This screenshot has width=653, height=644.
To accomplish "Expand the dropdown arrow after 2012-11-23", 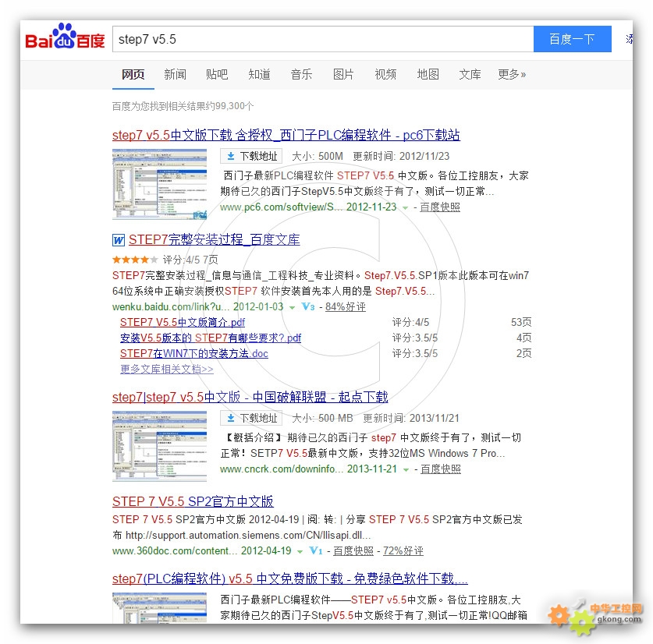I will [x=405, y=207].
